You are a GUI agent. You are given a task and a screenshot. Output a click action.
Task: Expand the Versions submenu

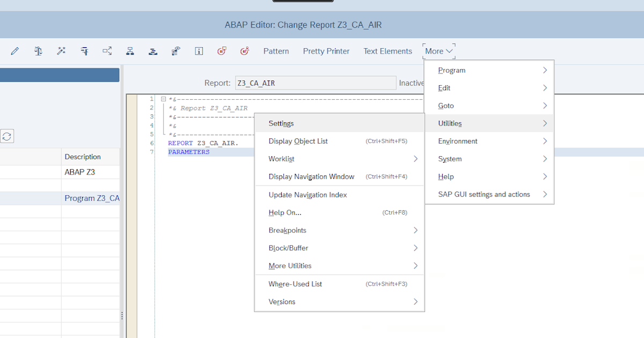point(282,302)
